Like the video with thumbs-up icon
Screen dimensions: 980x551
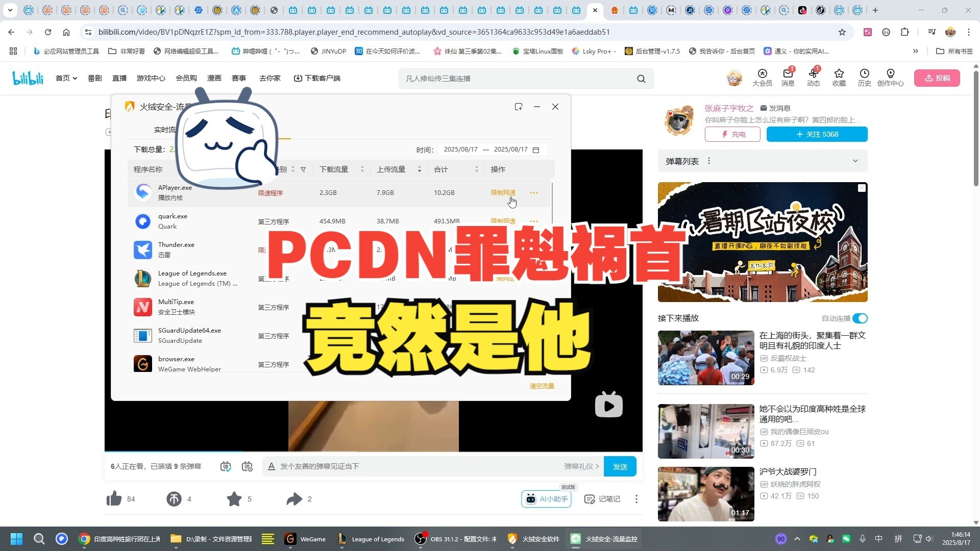tap(114, 498)
